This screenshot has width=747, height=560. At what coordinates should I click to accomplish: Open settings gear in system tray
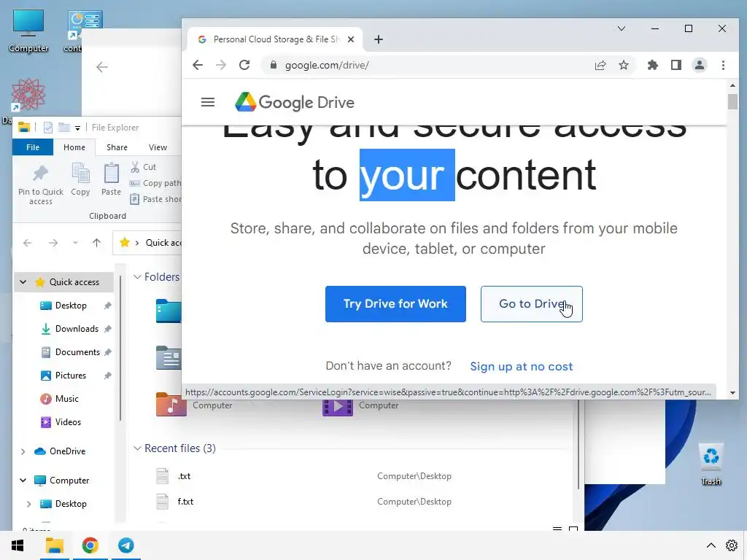tap(732, 545)
